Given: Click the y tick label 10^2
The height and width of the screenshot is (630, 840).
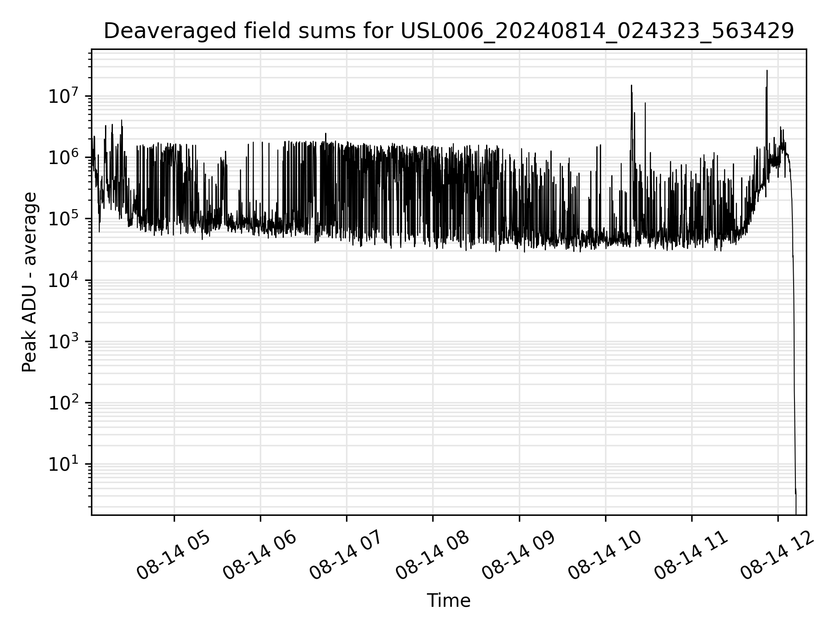Looking at the screenshot, I should tap(64, 402).
